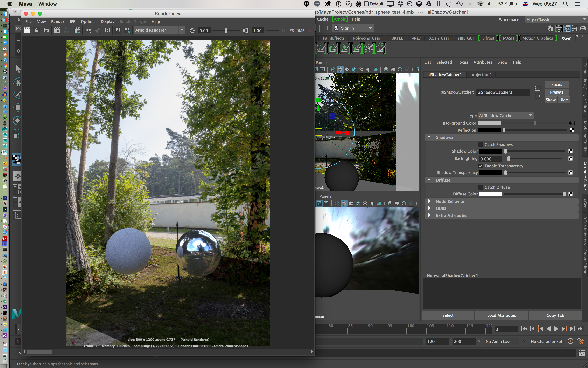Image resolution: width=588 pixels, height=368 pixels.
Task: Click the Hide button
Action: click(563, 100)
